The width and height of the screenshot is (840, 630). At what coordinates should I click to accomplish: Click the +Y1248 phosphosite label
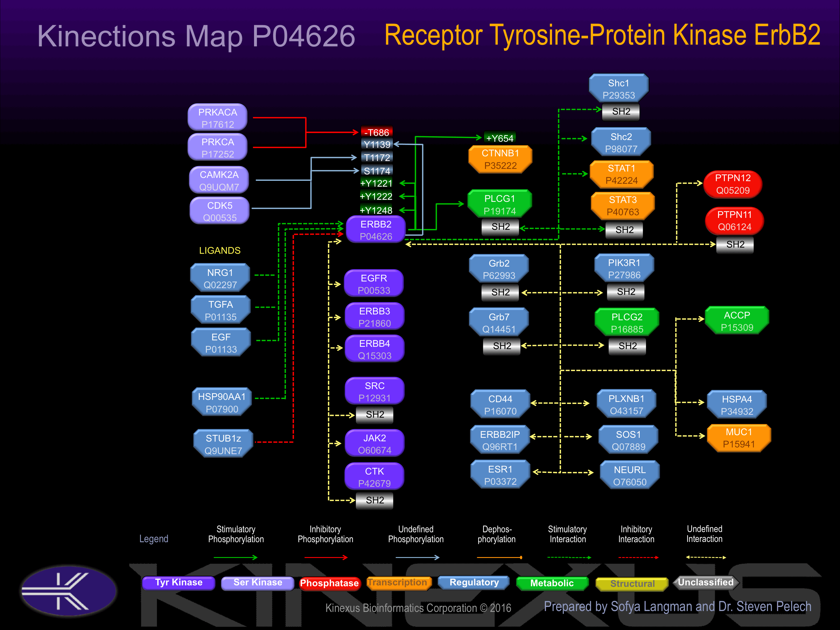[x=376, y=210]
